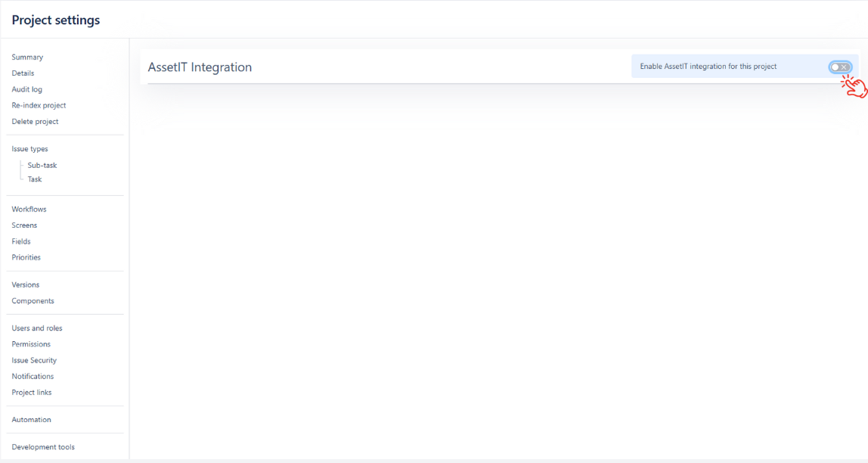The image size is (868, 463).
Task: Go to Components settings
Action: (33, 301)
